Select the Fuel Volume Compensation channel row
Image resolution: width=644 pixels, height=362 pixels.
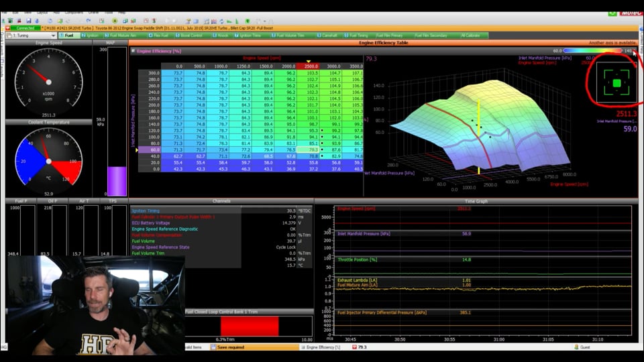click(221, 235)
